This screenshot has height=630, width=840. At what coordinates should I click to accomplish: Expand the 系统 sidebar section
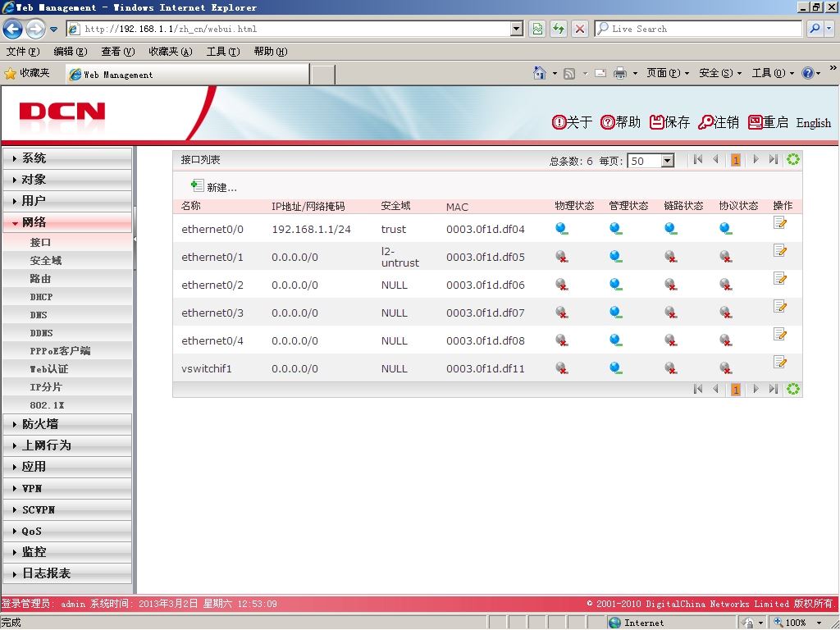click(x=67, y=158)
